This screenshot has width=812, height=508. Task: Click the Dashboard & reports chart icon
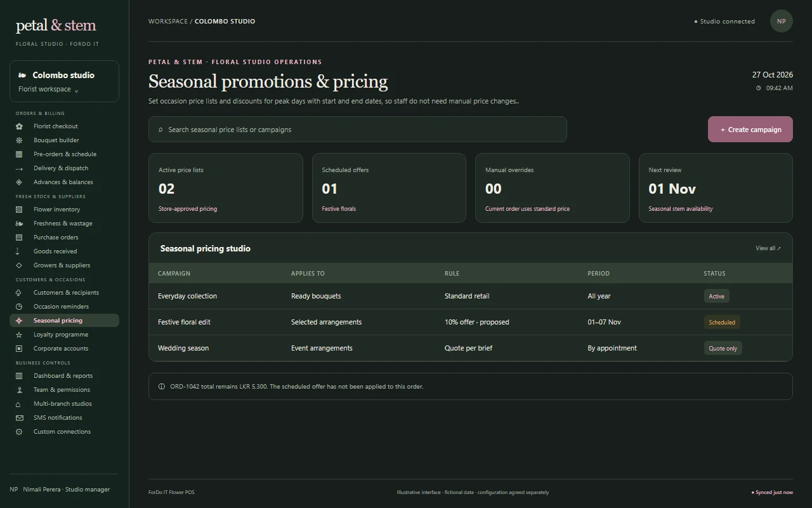[19, 376]
